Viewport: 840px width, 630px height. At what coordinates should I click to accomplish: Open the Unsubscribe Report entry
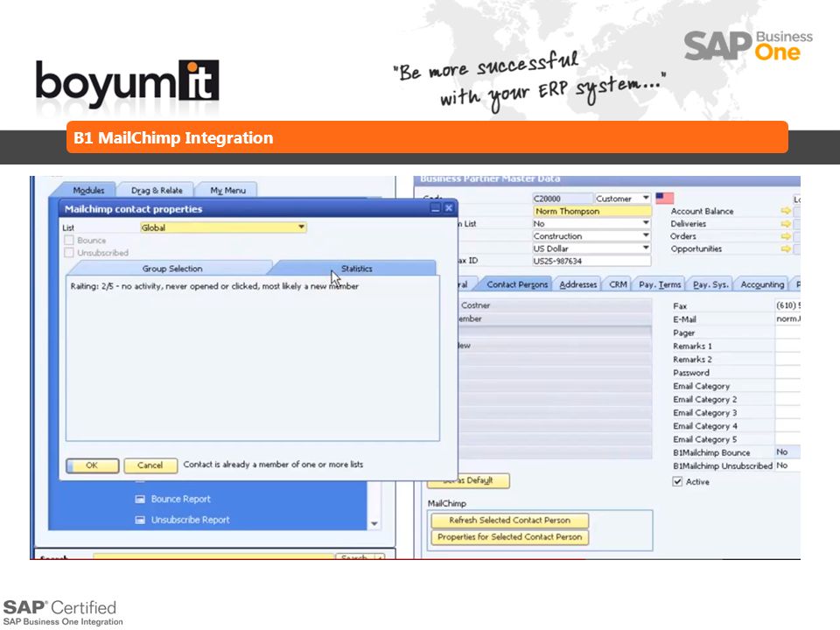190,520
